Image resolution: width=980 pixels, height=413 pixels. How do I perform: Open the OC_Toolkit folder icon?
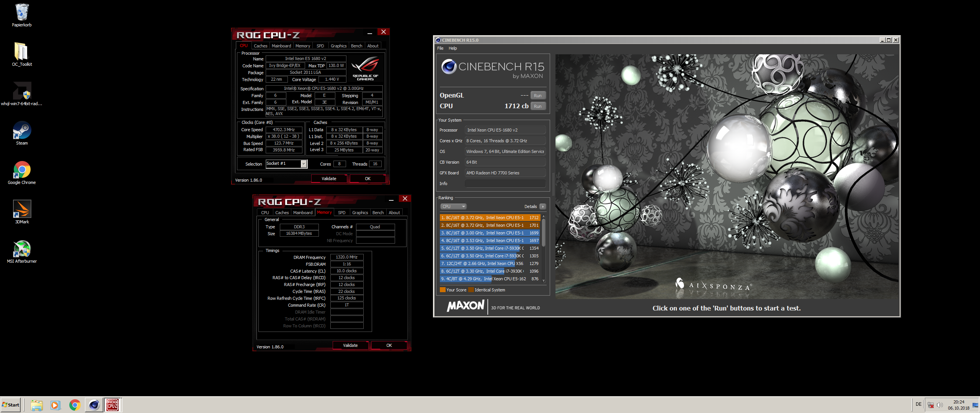tap(22, 54)
